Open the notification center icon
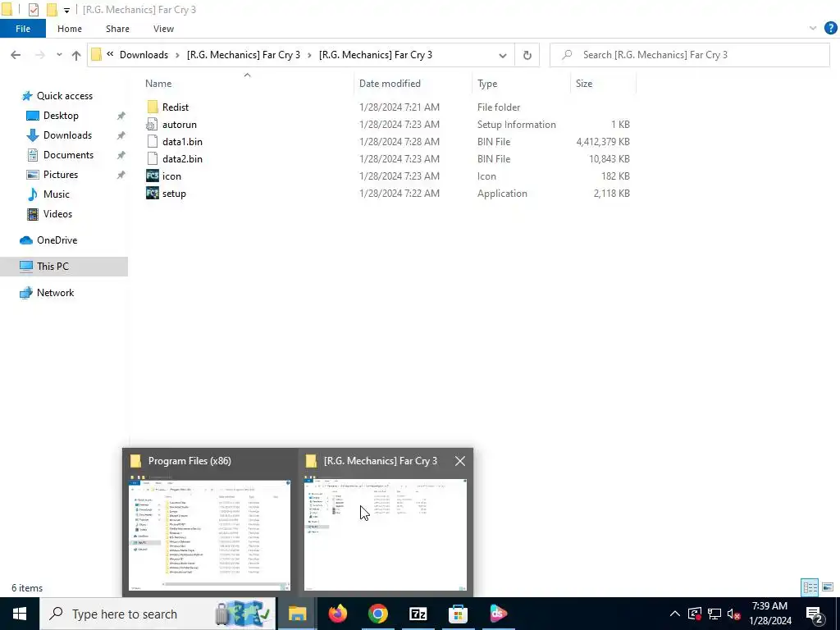This screenshot has width=840, height=630. [x=815, y=614]
